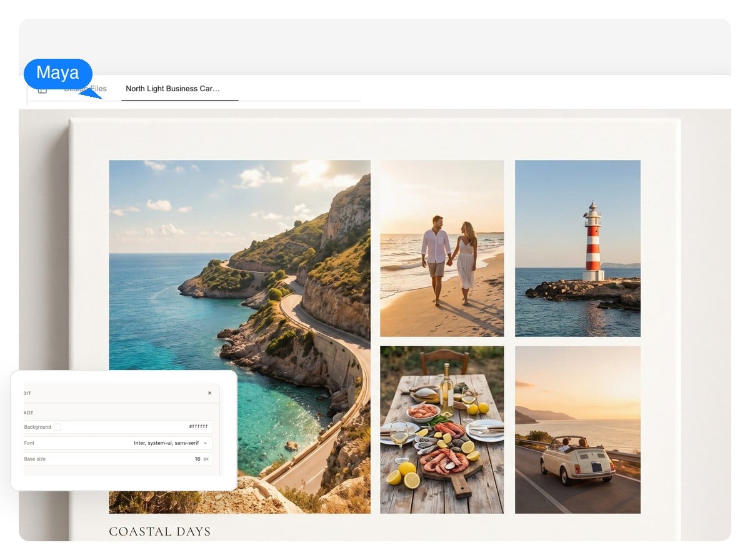This screenshot has width=750, height=560.
Task: Select the coastal road cliff photo
Action: coord(239,337)
